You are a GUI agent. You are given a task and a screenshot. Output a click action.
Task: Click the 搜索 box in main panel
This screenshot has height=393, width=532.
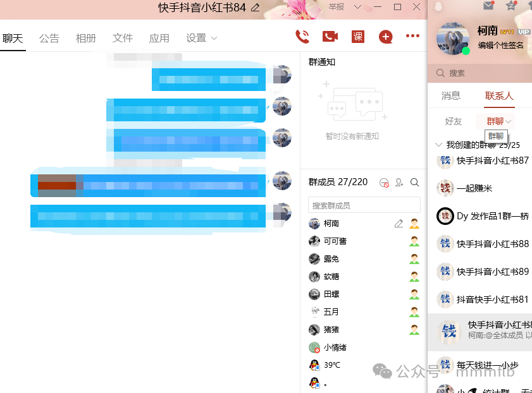(x=479, y=73)
